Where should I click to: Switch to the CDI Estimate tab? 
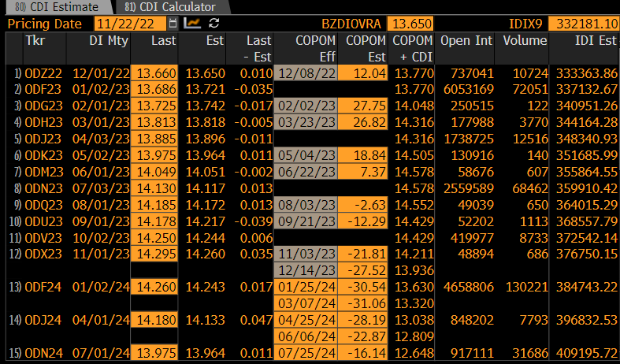(57, 7)
